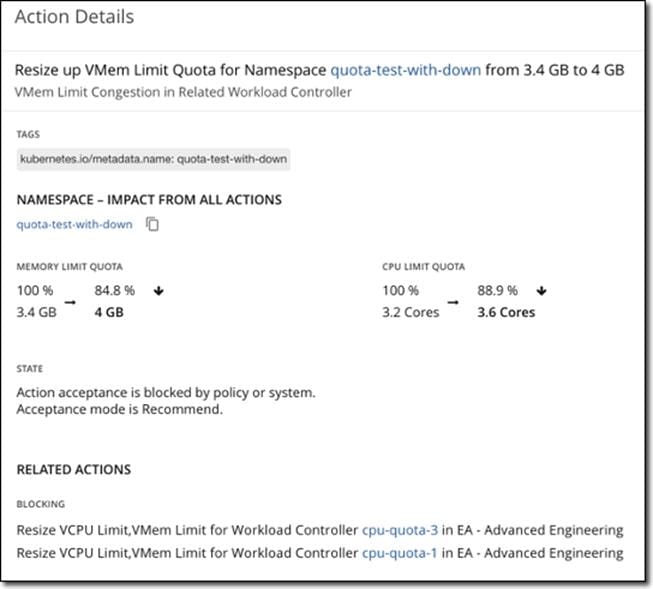Click the arrow between 3.2 and 3.6 Cores
653x589 pixels.
453,302
